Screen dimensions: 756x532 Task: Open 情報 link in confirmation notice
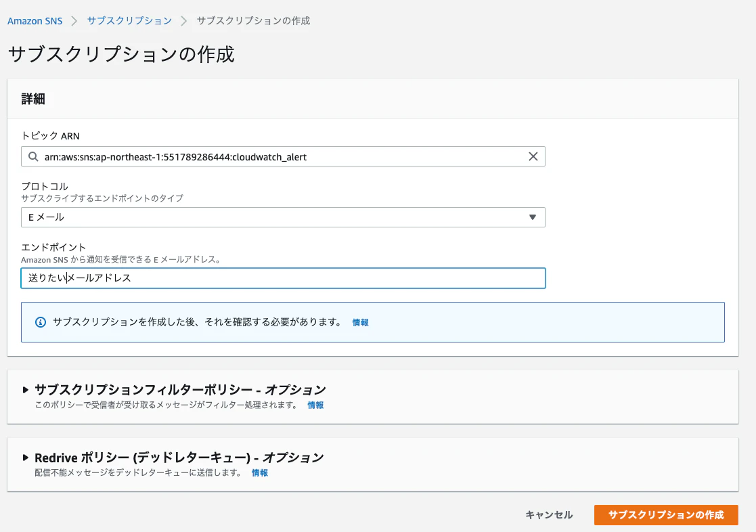pos(360,322)
